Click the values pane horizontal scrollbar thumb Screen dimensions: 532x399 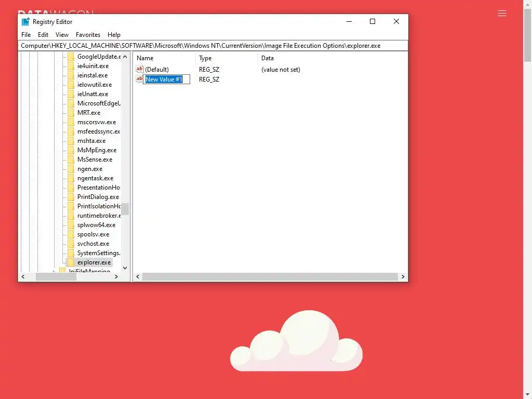[270, 277]
